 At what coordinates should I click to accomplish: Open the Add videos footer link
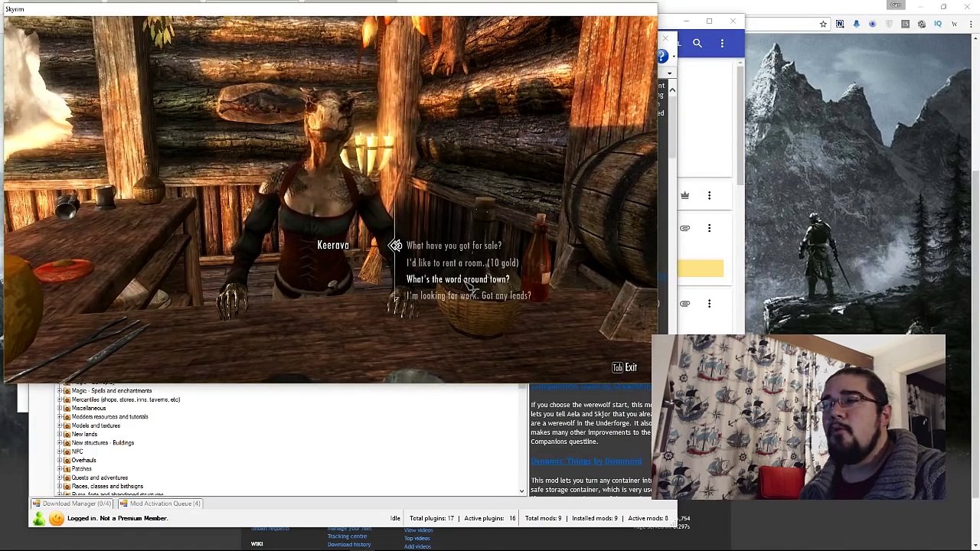(x=417, y=546)
